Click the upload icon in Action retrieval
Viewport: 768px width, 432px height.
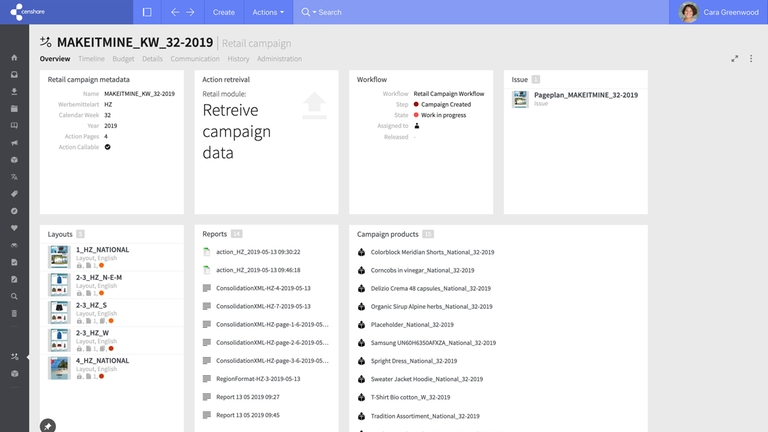(x=314, y=105)
